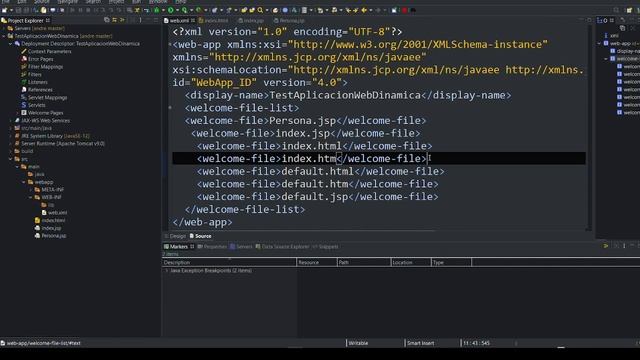This screenshot has width=640, height=360.
Task: Click the Run Last Tool icon
Action: tap(199, 10)
